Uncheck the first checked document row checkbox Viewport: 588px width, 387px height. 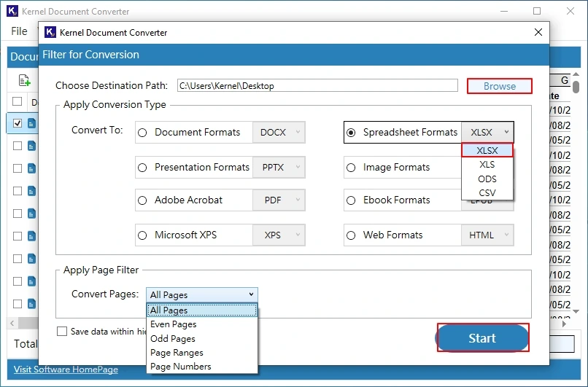18,123
